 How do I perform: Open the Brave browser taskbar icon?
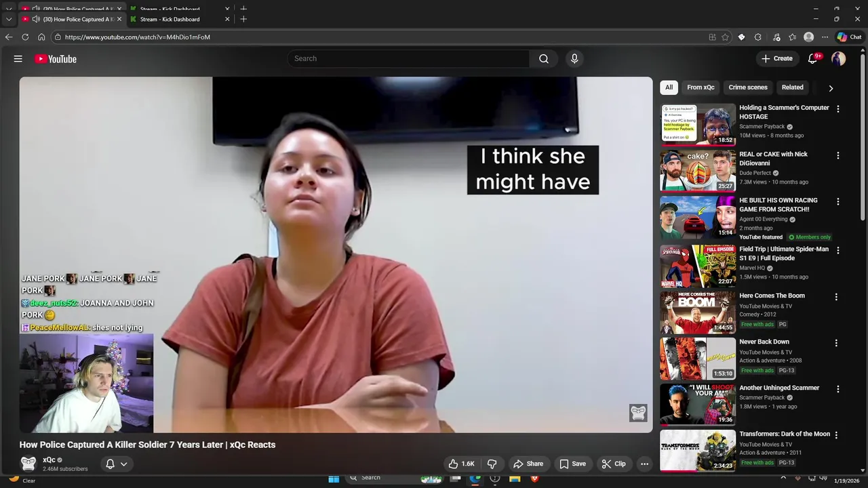click(x=534, y=479)
